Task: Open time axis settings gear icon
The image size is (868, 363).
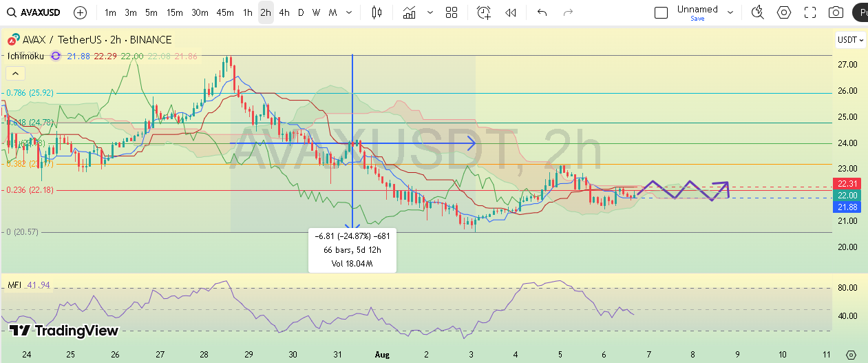Action: (851, 355)
